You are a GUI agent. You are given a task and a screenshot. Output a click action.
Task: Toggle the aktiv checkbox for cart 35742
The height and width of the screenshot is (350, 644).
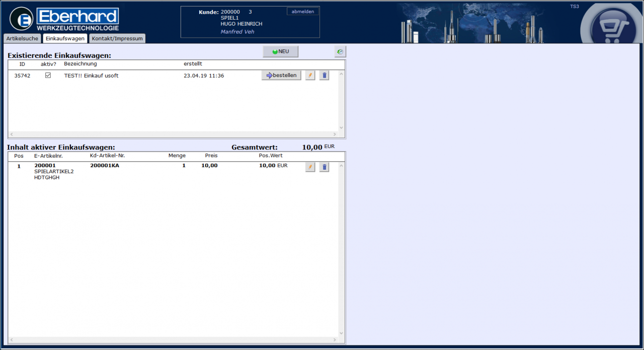pyautogui.click(x=48, y=76)
